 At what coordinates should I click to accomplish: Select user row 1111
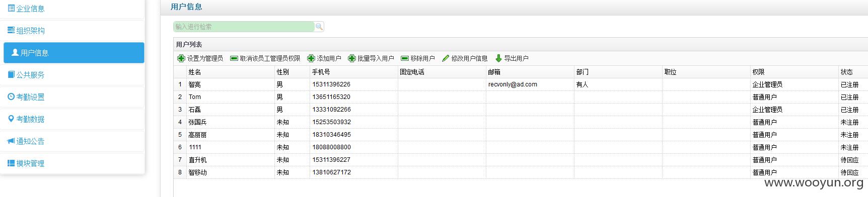point(521,147)
